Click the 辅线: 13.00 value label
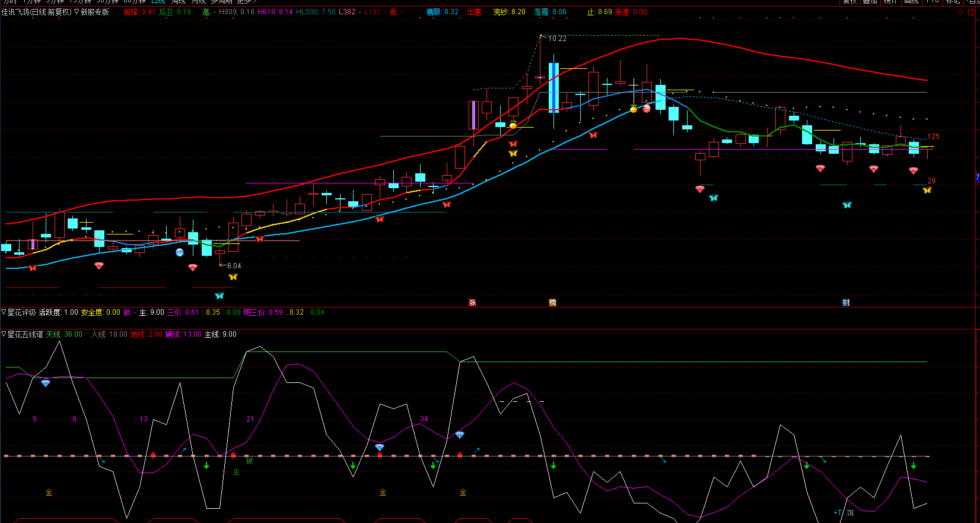980x523 pixels. coord(183,334)
